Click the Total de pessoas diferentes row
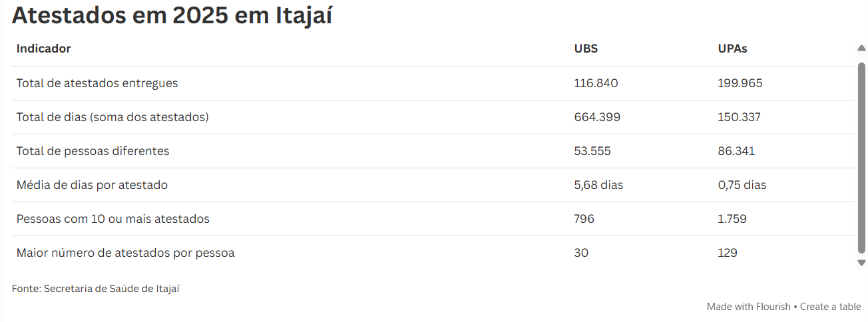The width and height of the screenshot is (868, 322). point(93,151)
